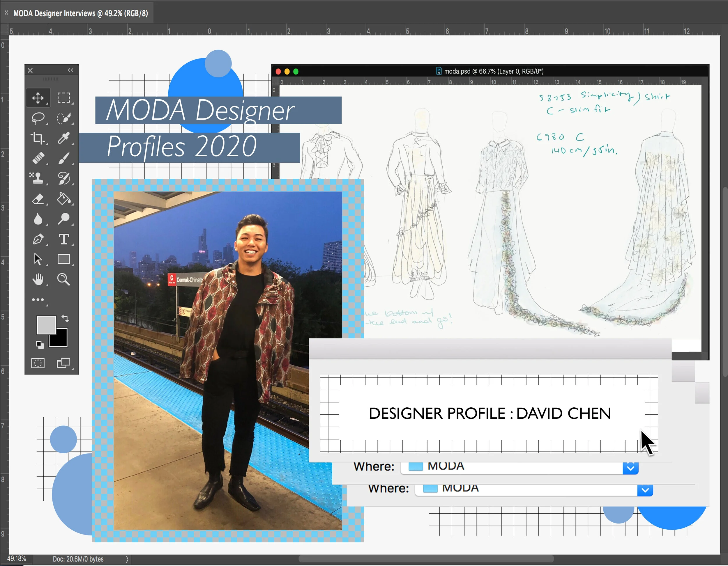728x566 pixels.
Task: Click the 49.18% zoom level field
Action: pos(16,558)
